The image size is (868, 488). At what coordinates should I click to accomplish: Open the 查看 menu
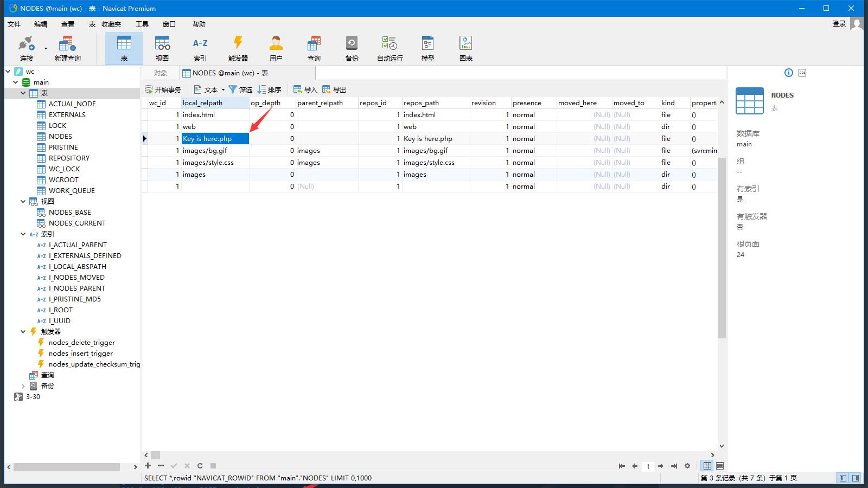(68, 24)
